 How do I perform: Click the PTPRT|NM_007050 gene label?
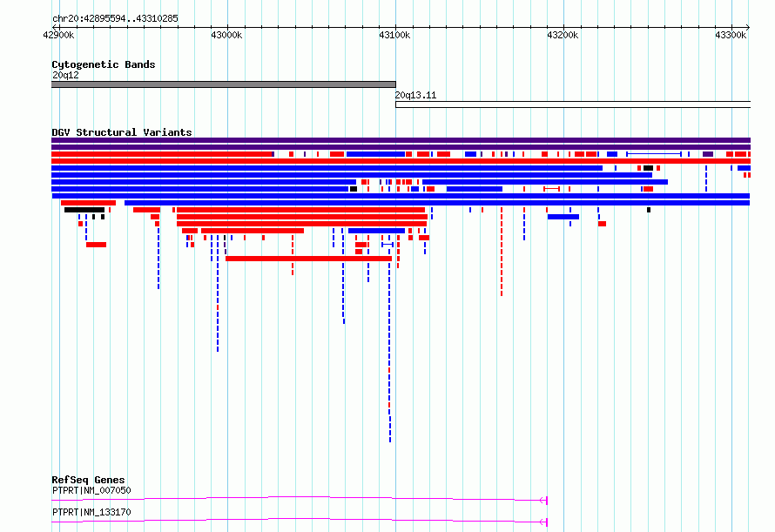point(91,490)
